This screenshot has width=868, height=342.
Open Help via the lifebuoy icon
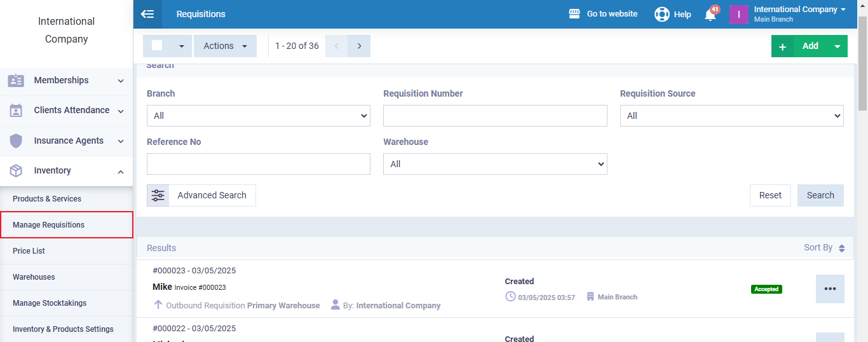tap(662, 14)
